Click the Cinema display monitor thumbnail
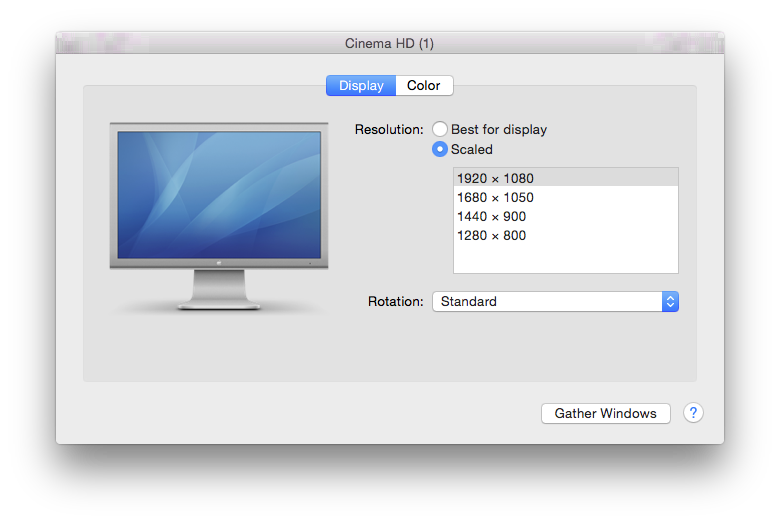 click(219, 216)
